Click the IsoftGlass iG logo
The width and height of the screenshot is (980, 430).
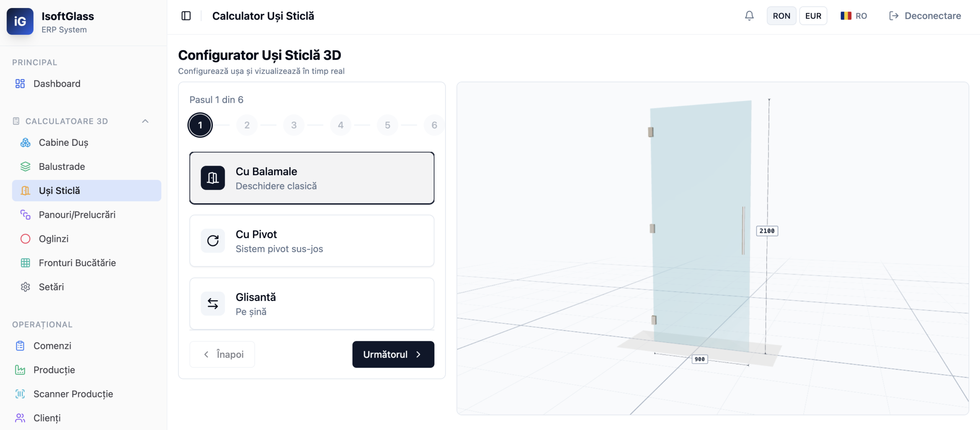pos(20,21)
